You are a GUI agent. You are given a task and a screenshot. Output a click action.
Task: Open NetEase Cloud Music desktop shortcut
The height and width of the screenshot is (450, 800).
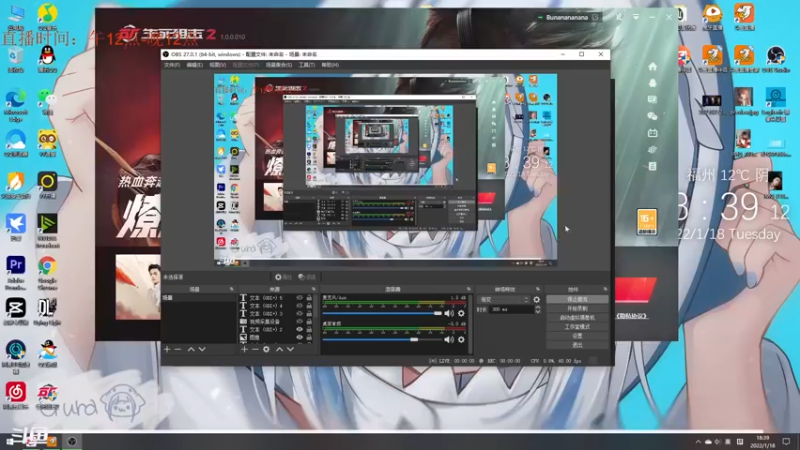pyautogui.click(x=16, y=396)
